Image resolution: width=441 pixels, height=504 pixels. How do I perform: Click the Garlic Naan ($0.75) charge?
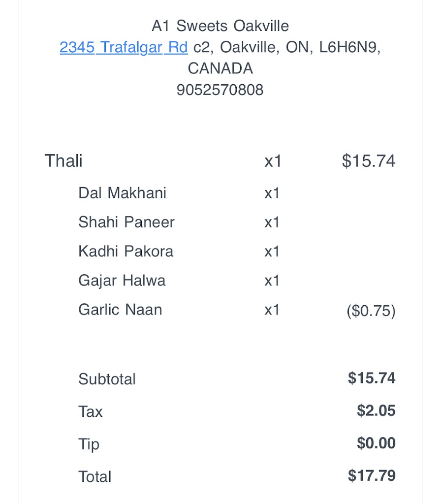click(x=371, y=311)
